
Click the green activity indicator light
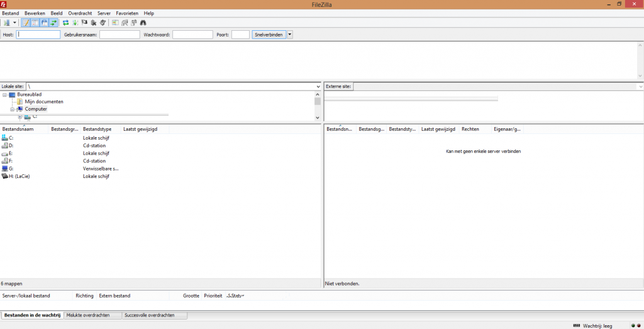[x=633, y=326]
